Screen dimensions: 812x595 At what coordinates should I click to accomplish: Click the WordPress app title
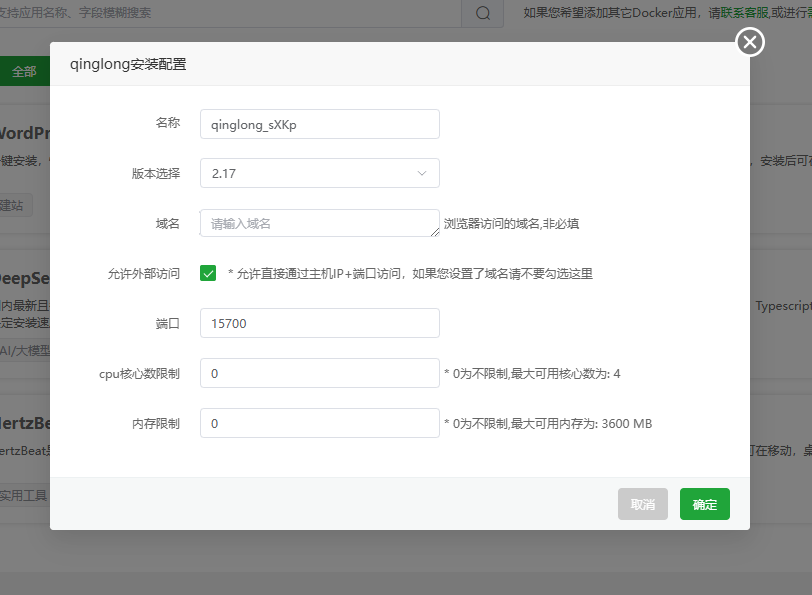tap(24, 133)
